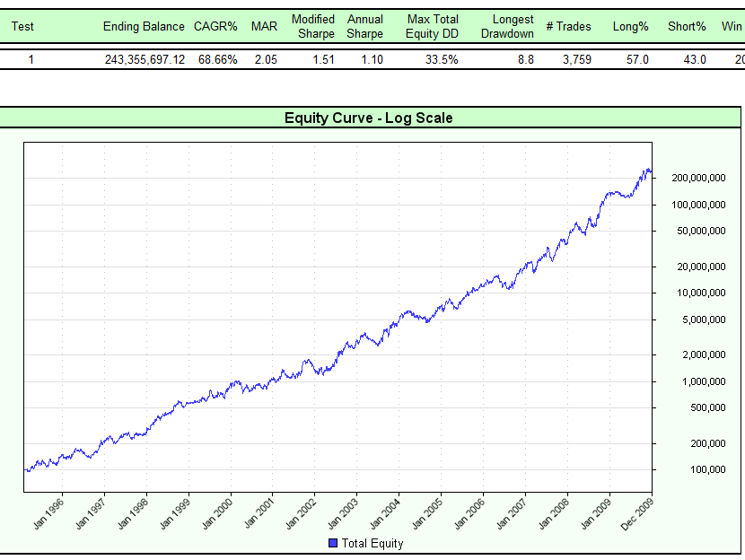745x560 pixels.
Task: Select the Ending Balance column header
Action: click(x=144, y=27)
